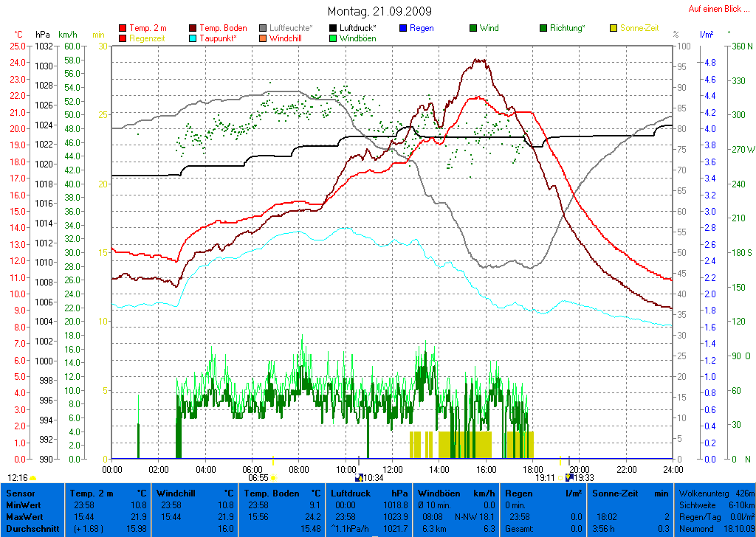This screenshot has width=756, height=537.
Task: Click the sun icon beside 12:16
Action: pos(32,478)
